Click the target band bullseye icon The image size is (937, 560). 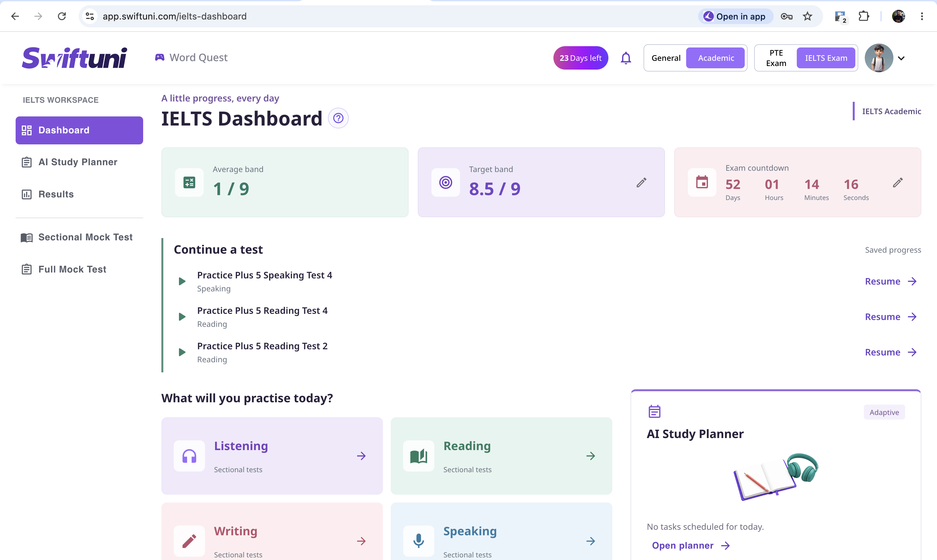pyautogui.click(x=445, y=182)
